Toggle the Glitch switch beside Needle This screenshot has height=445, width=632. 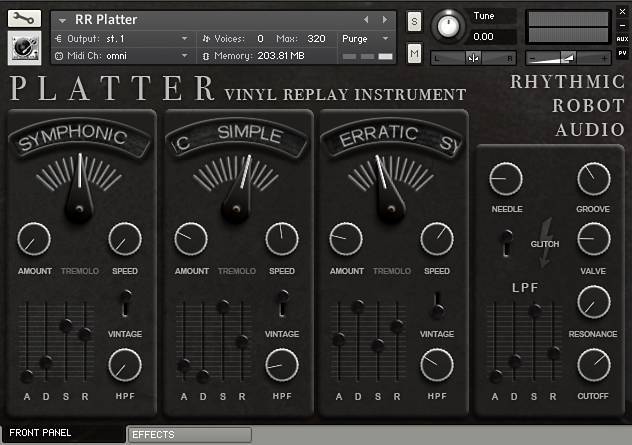(507, 241)
